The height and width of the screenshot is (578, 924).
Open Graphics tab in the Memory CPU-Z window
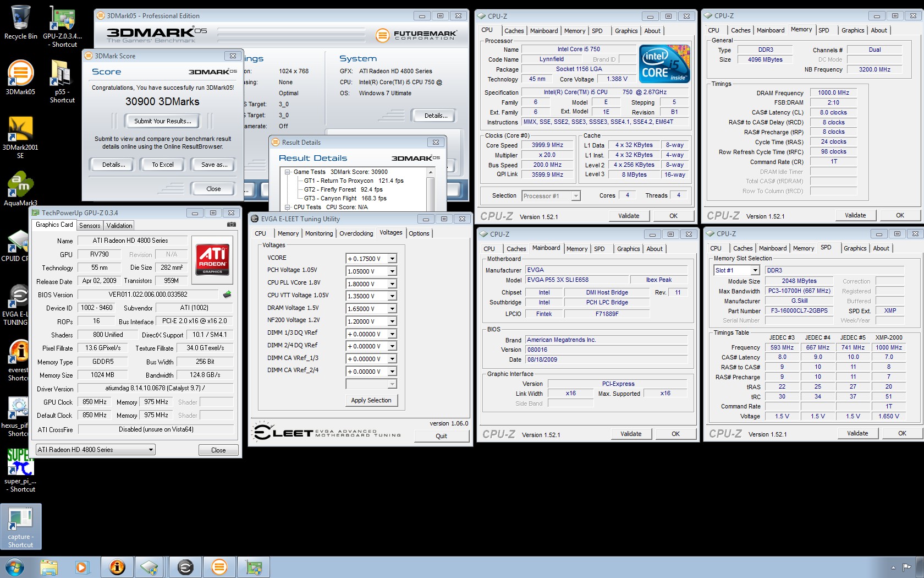click(853, 30)
